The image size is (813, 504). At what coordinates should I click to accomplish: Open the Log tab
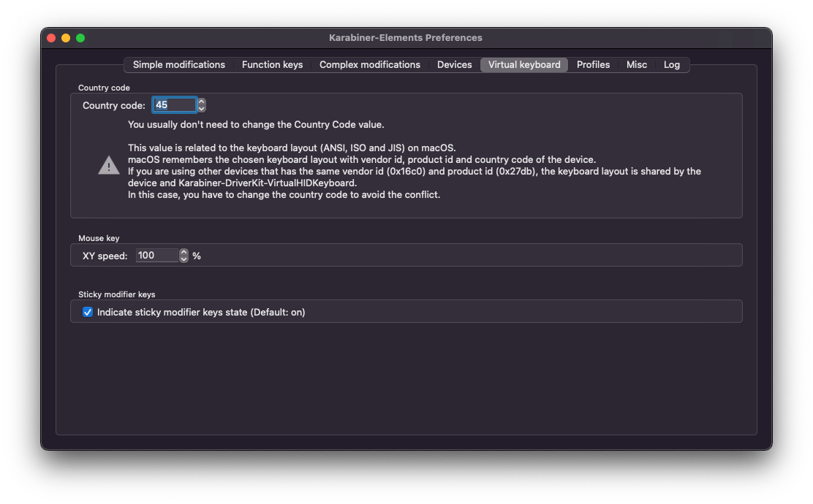pos(671,65)
